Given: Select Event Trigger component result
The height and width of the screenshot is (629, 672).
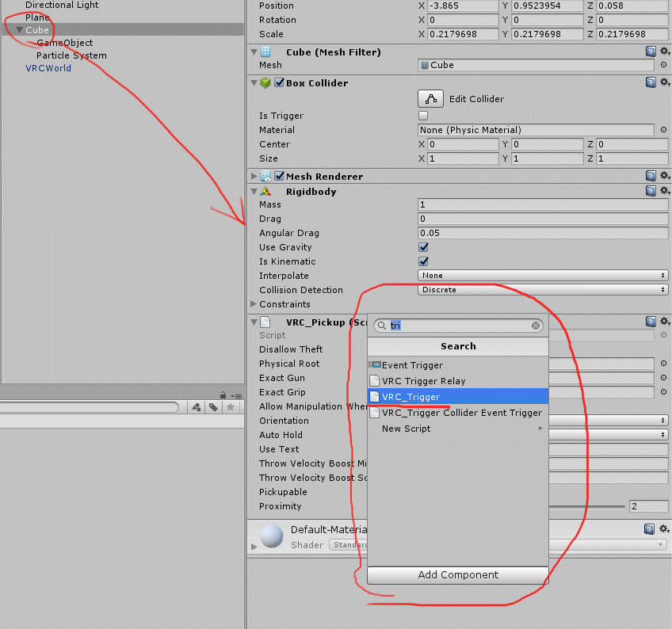Looking at the screenshot, I should (x=458, y=365).
